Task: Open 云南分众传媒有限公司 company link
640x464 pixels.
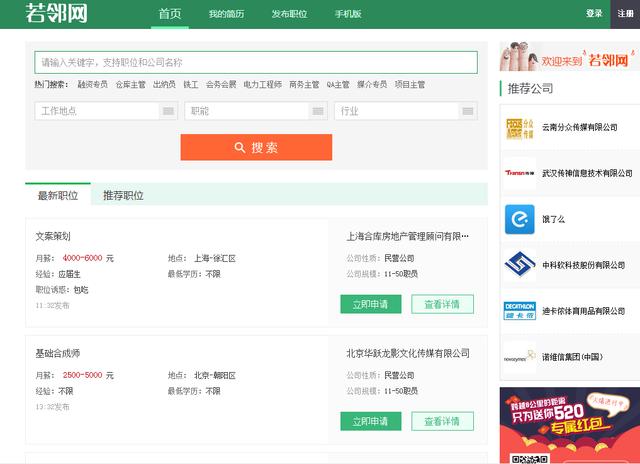Action: (580, 127)
